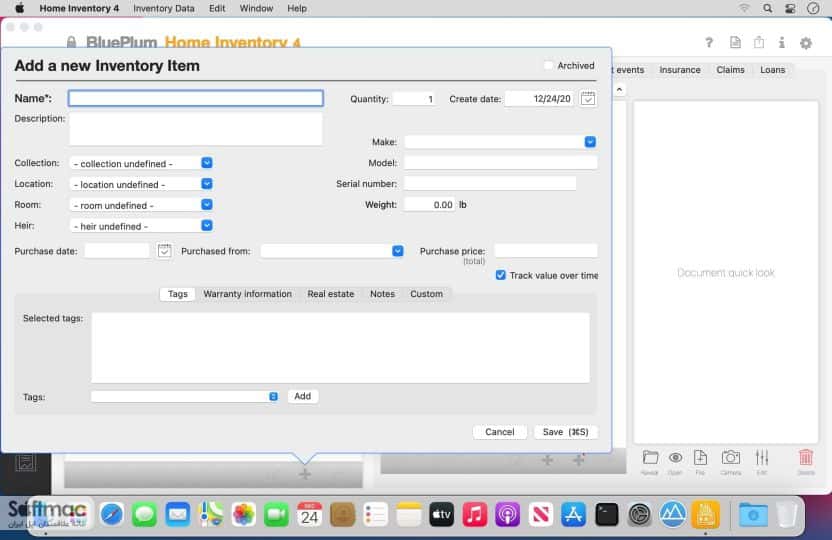The width and height of the screenshot is (832, 540).
Task: Open the help question mark icon
Action: 709,42
